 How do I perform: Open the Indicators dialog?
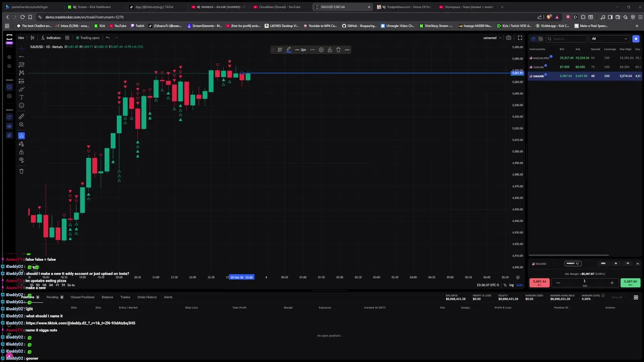[51, 38]
